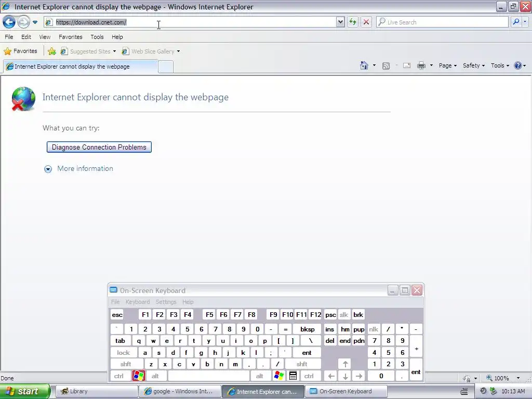Open a new blank tab
Screen dimensions: 532x399
pyautogui.click(x=166, y=67)
